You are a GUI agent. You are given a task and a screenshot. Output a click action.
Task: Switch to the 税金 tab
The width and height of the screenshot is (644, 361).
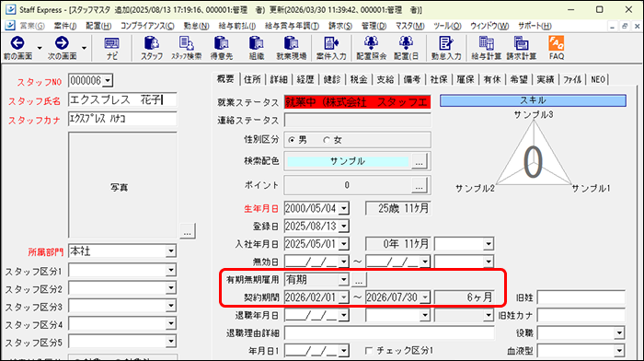pyautogui.click(x=359, y=79)
